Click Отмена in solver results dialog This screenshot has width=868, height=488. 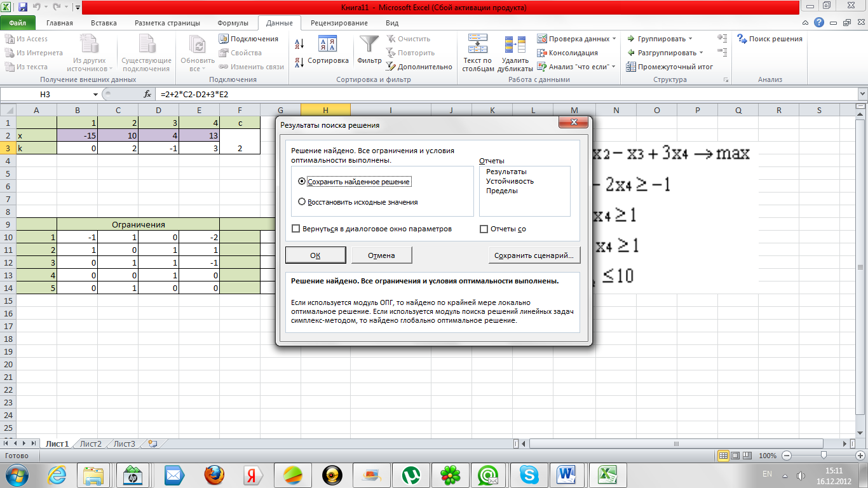pyautogui.click(x=381, y=255)
